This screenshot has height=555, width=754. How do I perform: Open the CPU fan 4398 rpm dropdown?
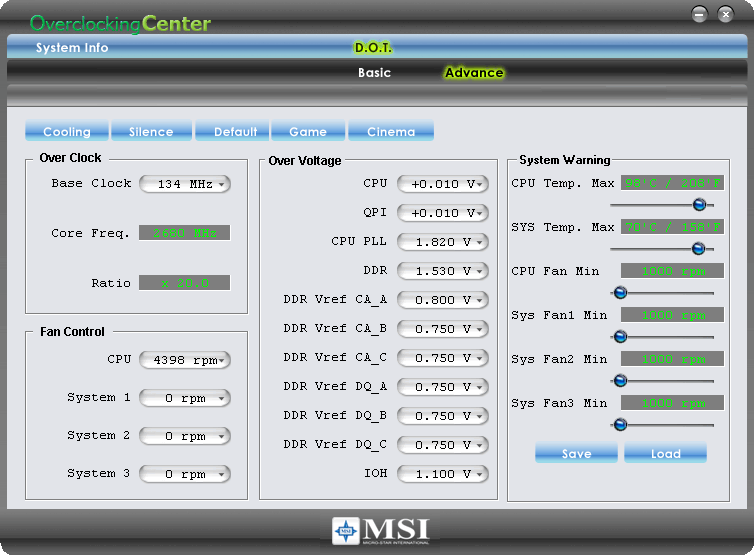[x=185, y=360]
